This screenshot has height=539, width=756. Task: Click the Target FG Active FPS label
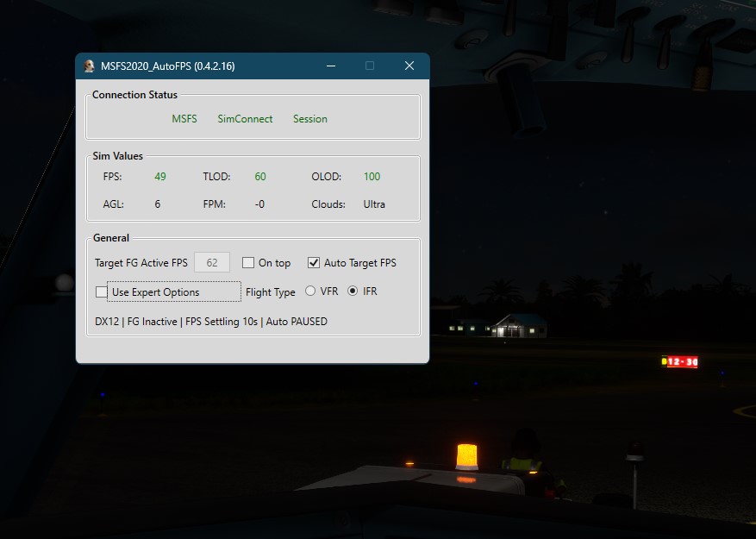tap(141, 263)
